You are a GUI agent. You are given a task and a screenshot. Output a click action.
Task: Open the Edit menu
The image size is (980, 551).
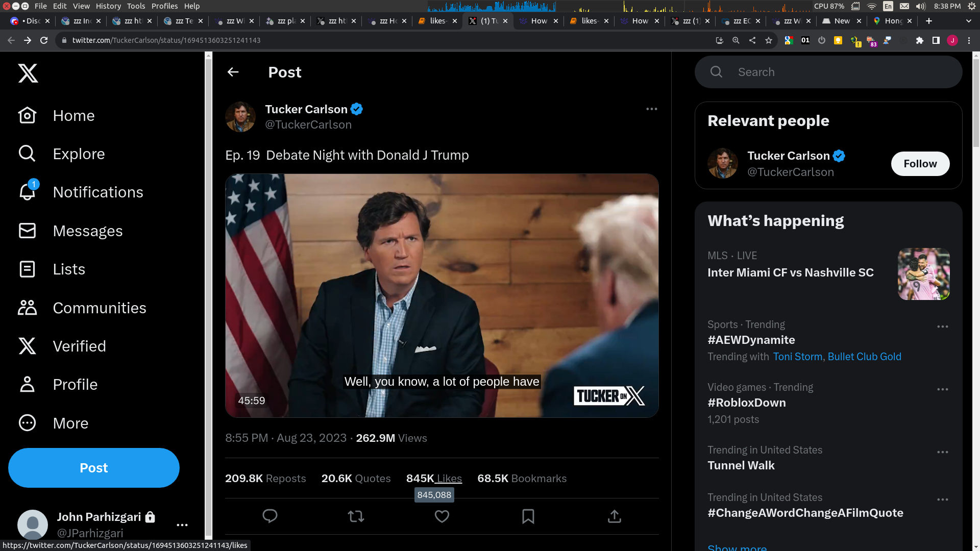click(x=60, y=6)
